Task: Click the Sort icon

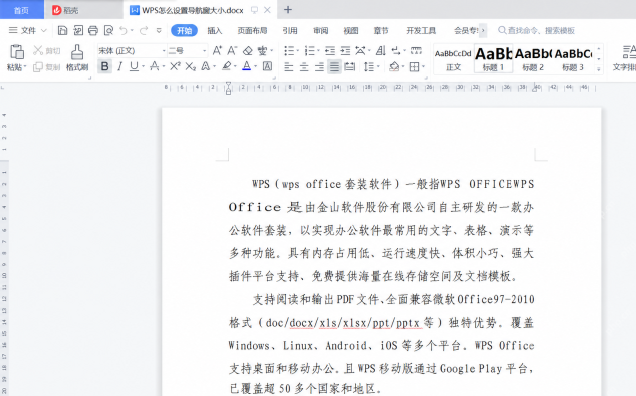Action: tap(380, 50)
